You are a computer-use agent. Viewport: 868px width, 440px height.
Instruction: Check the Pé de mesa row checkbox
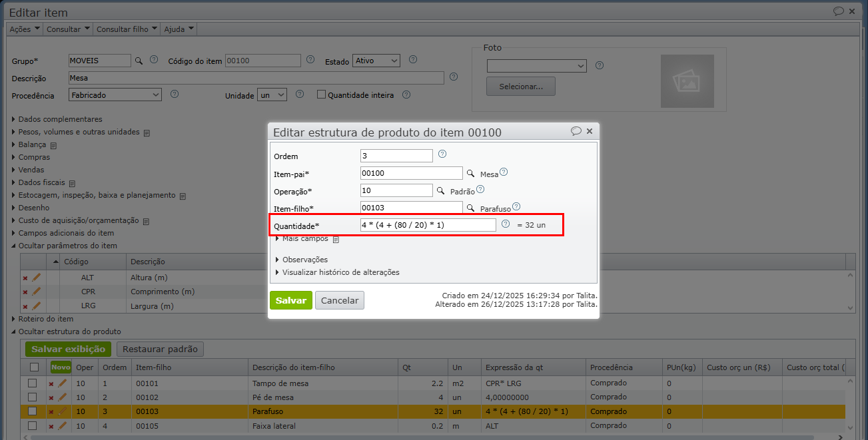point(32,397)
